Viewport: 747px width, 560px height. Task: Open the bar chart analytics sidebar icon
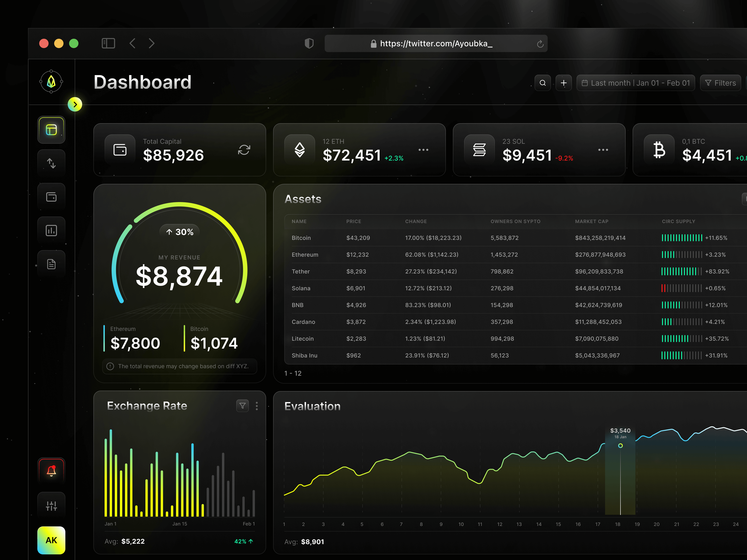51,231
